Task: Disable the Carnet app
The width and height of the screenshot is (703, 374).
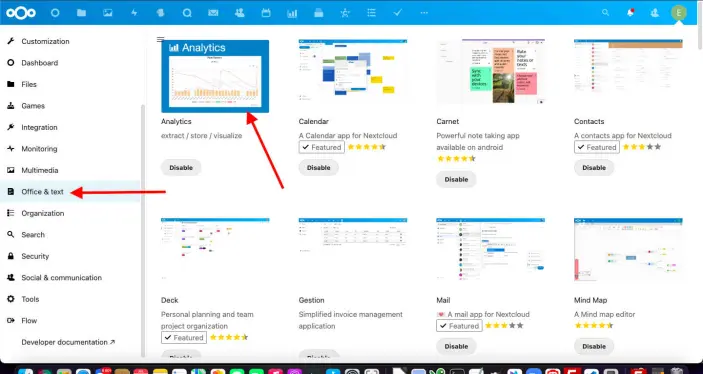Action: 456,179
